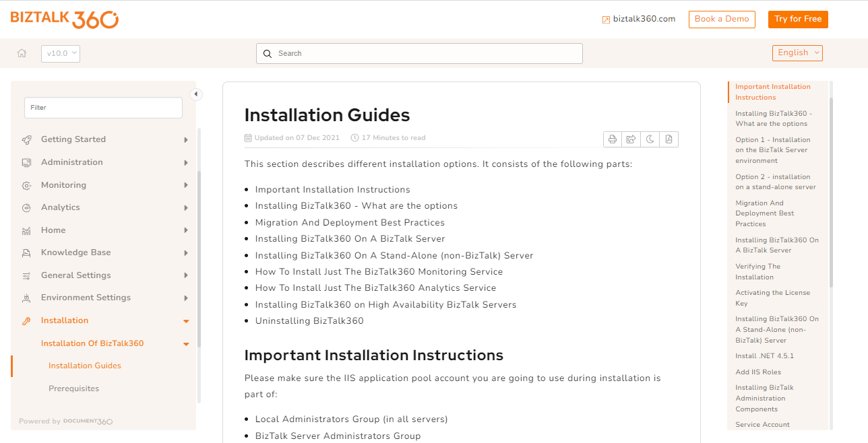Open the biztalk360.com link

pos(644,19)
